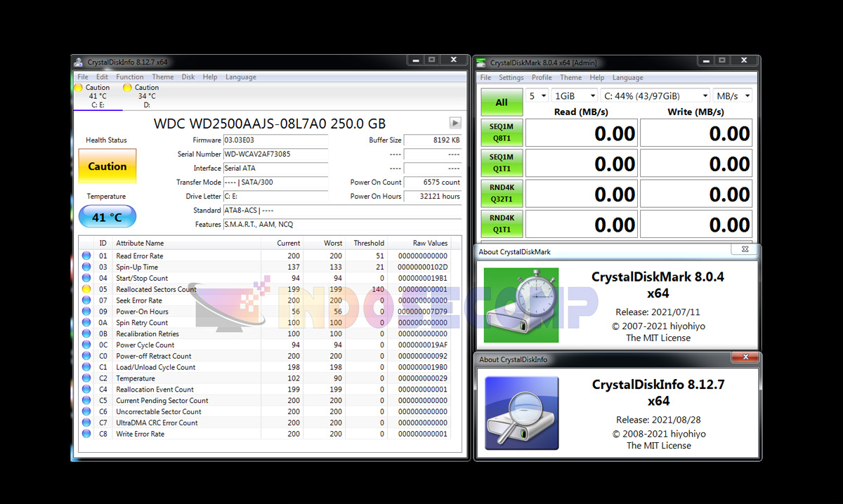Open the 1GiB test size dropdown
The image size is (843, 504).
tap(575, 94)
